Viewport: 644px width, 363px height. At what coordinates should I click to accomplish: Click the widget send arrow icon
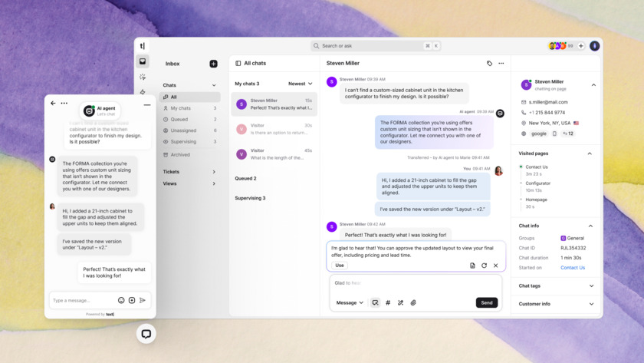tap(143, 301)
